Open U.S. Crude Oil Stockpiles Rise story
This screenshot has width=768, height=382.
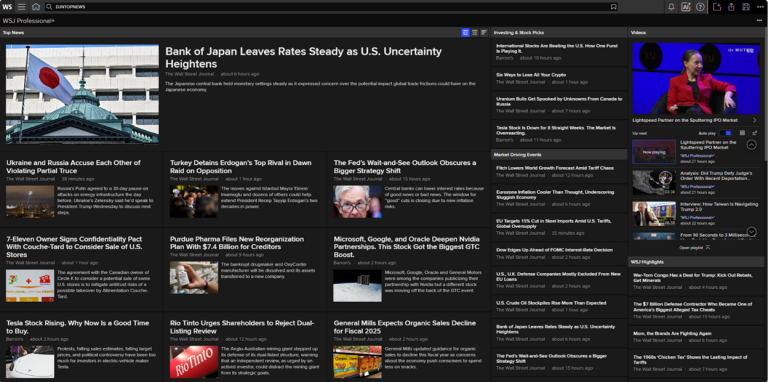(x=551, y=303)
